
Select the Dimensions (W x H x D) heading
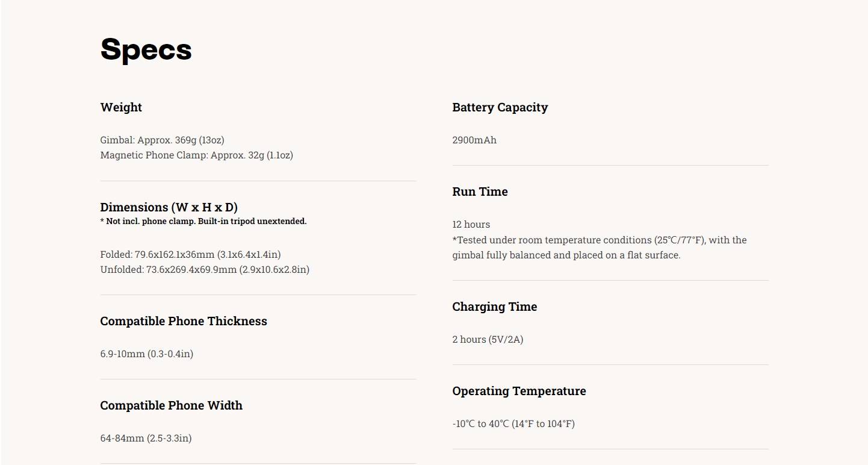point(169,207)
